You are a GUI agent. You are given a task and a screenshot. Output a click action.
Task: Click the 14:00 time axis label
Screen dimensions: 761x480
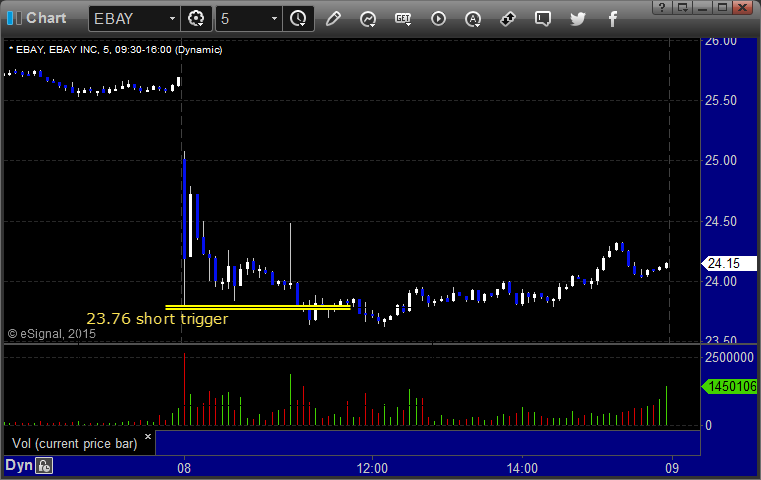pyautogui.click(x=522, y=468)
